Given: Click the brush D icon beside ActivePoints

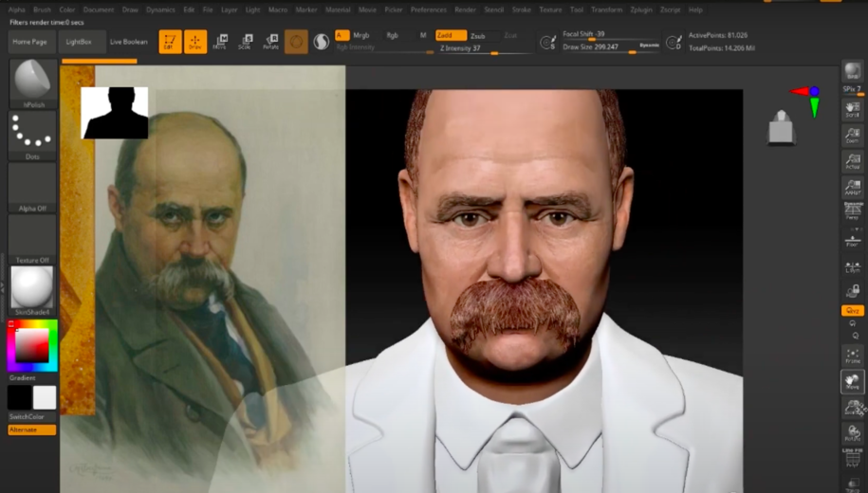Looking at the screenshot, I should pos(674,42).
